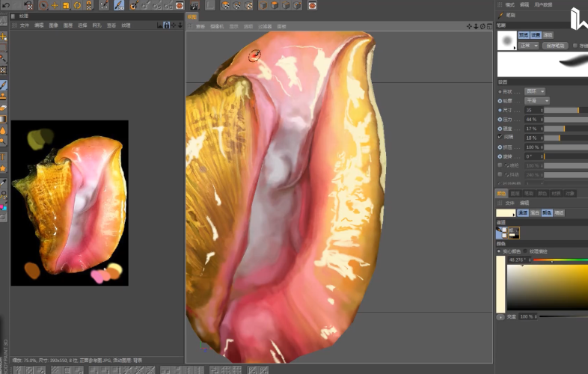Select the Rotate tool icon
Screen dimensions: 588x374
click(77, 5)
